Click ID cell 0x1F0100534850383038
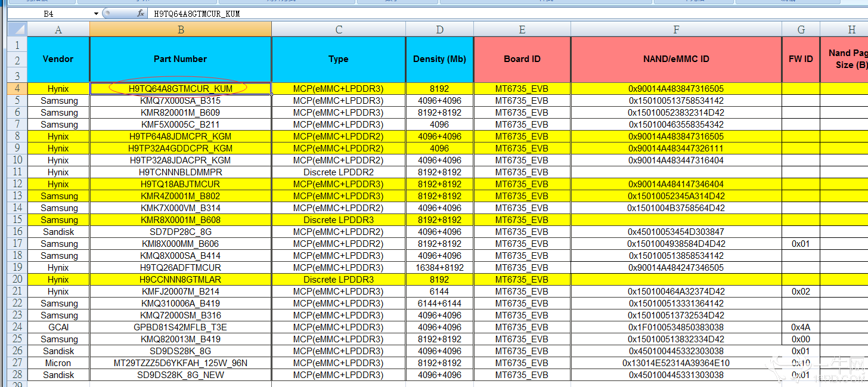 (x=676, y=327)
